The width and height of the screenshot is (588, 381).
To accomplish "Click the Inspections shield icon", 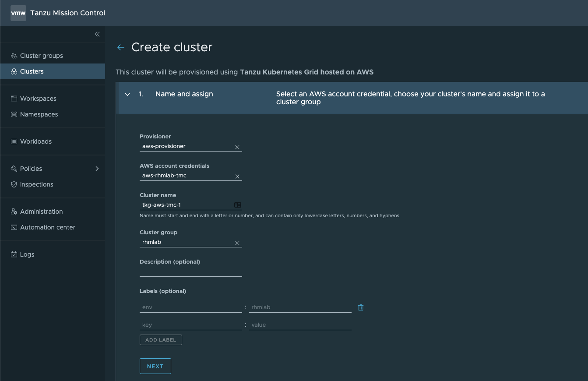I will coord(14,184).
